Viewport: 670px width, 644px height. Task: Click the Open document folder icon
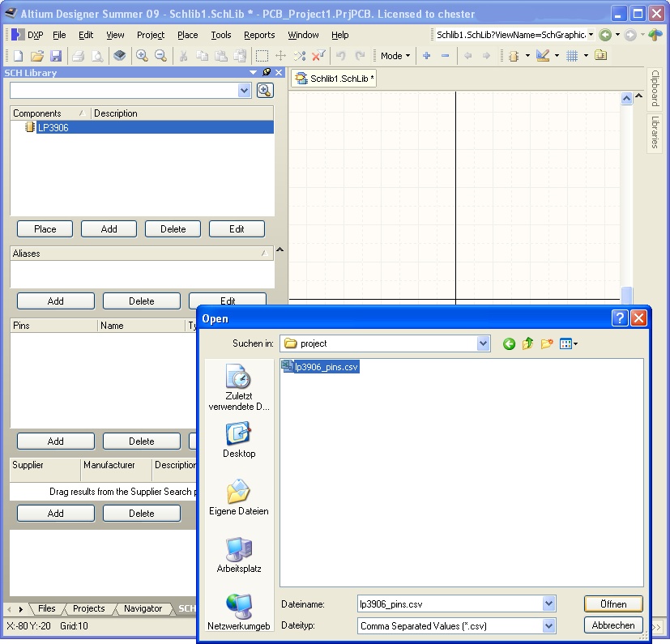tap(37, 56)
